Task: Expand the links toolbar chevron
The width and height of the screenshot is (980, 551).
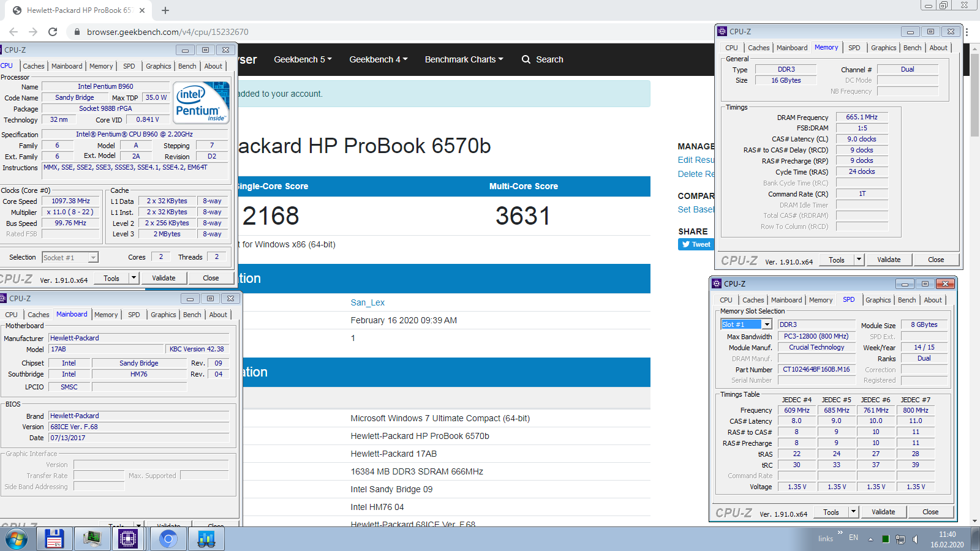Action: [840, 533]
